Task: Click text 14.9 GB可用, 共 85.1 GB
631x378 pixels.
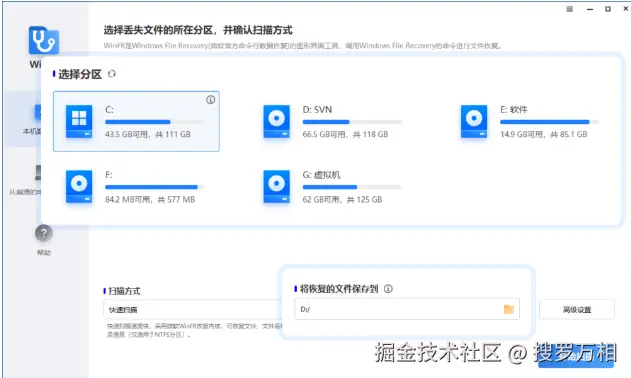Action: click(x=544, y=134)
